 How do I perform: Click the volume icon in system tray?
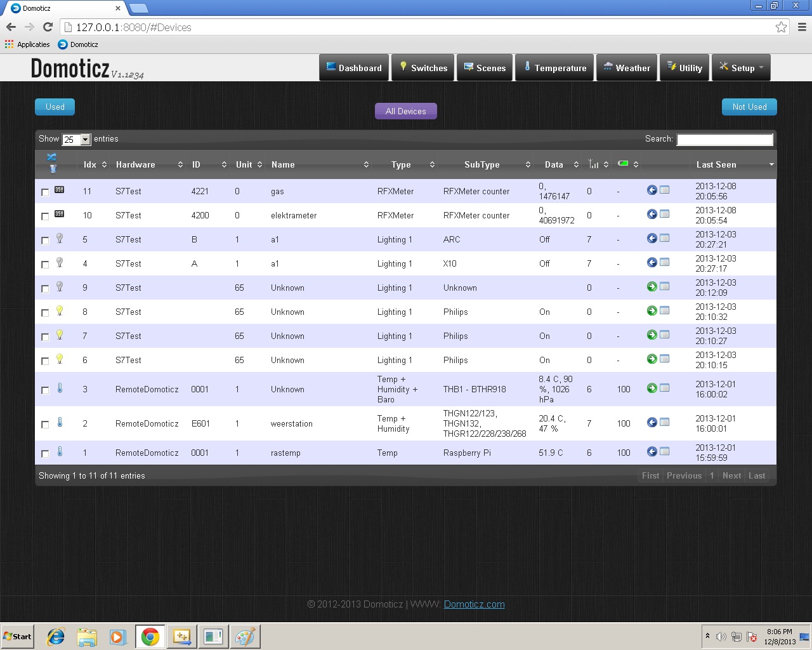tap(721, 637)
